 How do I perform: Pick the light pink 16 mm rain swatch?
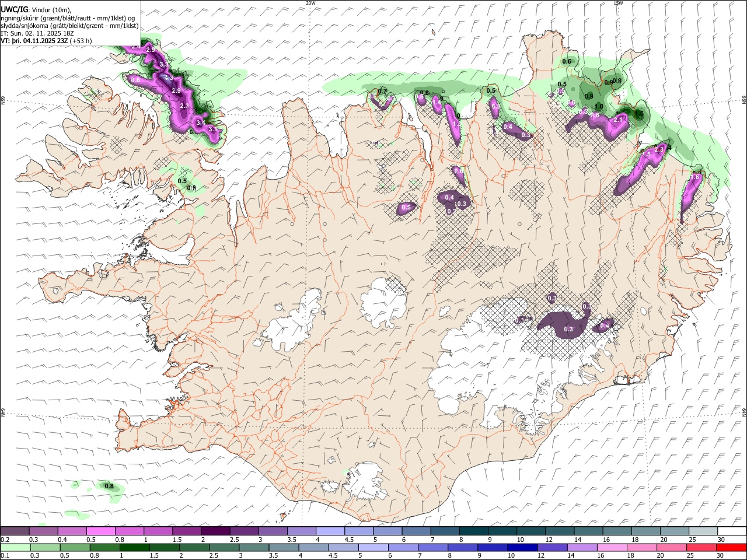612,547
